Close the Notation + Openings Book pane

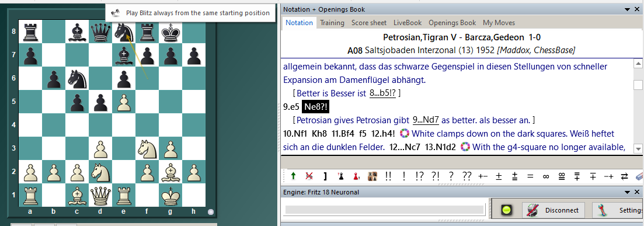click(638, 9)
